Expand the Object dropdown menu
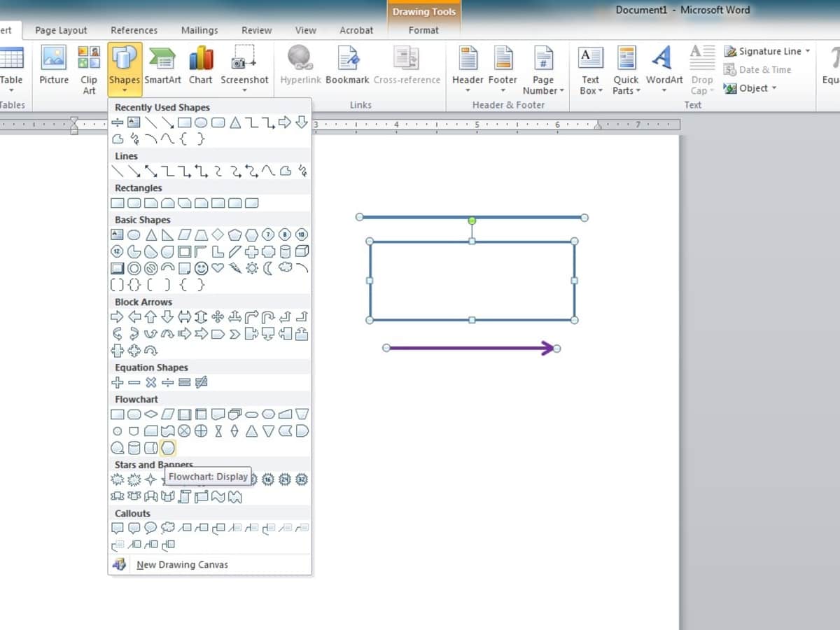Viewport: 840px width, 630px height. click(774, 88)
